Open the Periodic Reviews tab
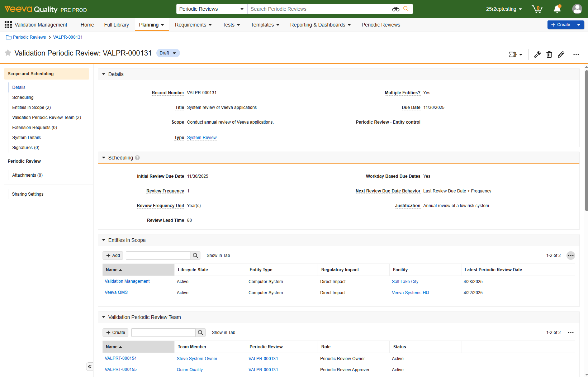 coord(381,25)
